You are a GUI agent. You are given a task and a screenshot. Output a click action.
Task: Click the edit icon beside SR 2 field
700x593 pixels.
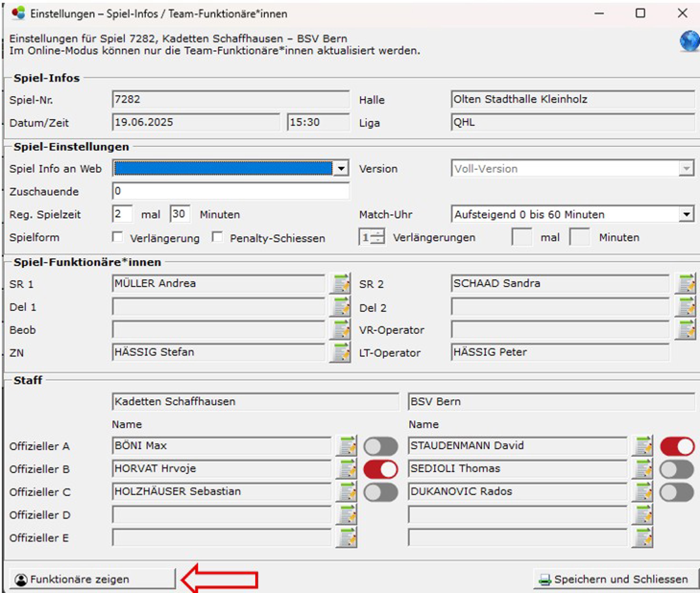click(685, 284)
